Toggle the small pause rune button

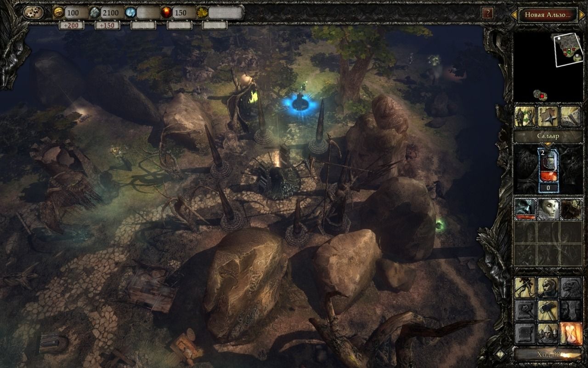pyautogui.click(x=499, y=354)
